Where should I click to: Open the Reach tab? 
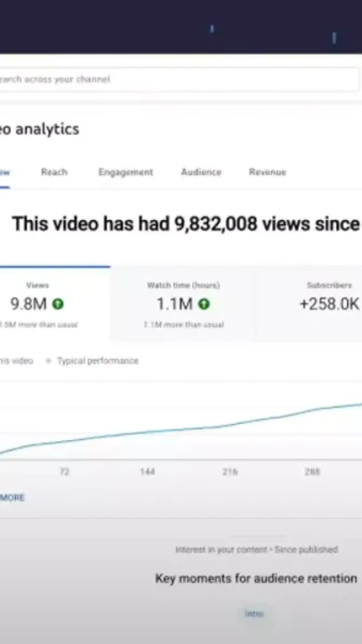click(x=54, y=172)
